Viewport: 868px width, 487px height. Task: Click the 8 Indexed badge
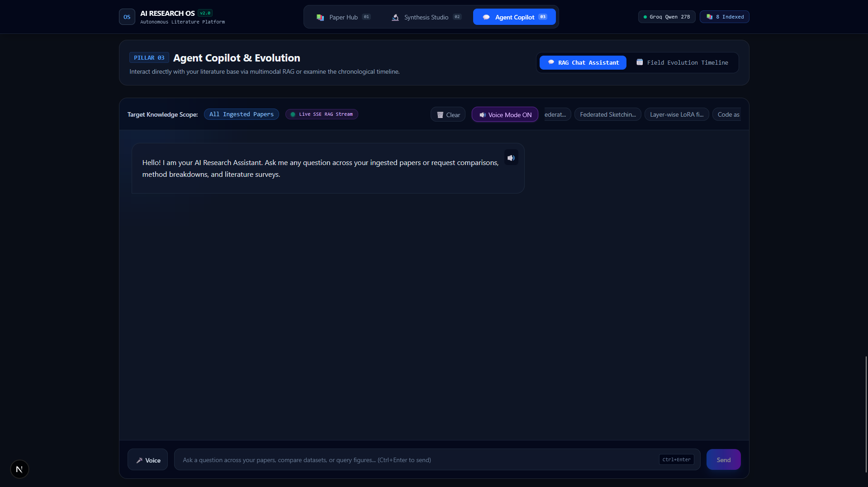725,17
